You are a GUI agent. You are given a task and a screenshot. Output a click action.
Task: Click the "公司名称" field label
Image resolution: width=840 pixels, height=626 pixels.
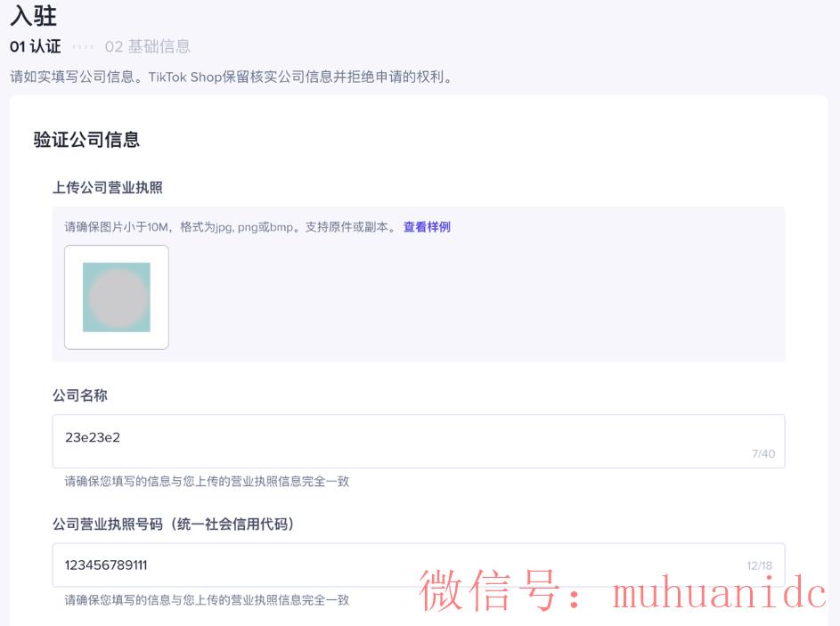point(80,395)
